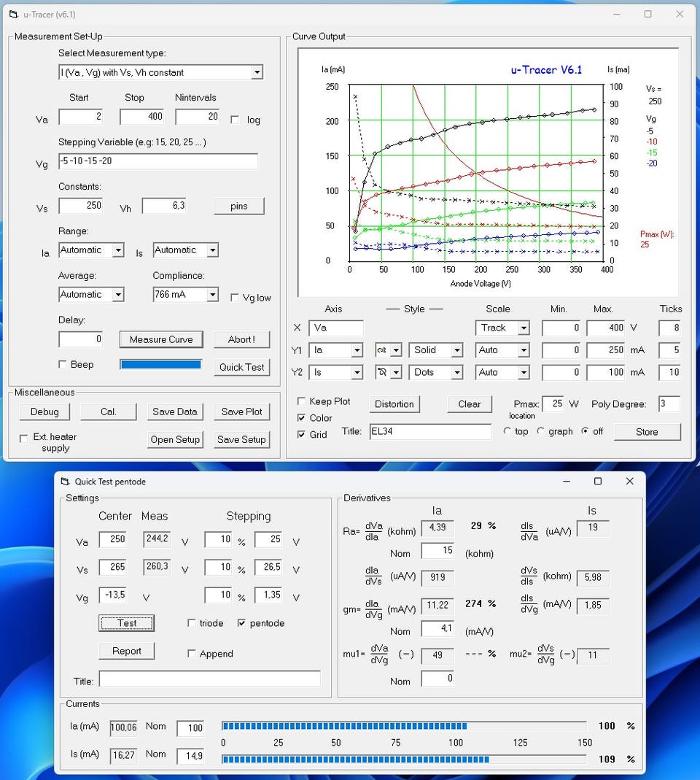Expand the Select Measurement type dropdown
This screenshot has width=700, height=780.
pyautogui.click(x=256, y=72)
